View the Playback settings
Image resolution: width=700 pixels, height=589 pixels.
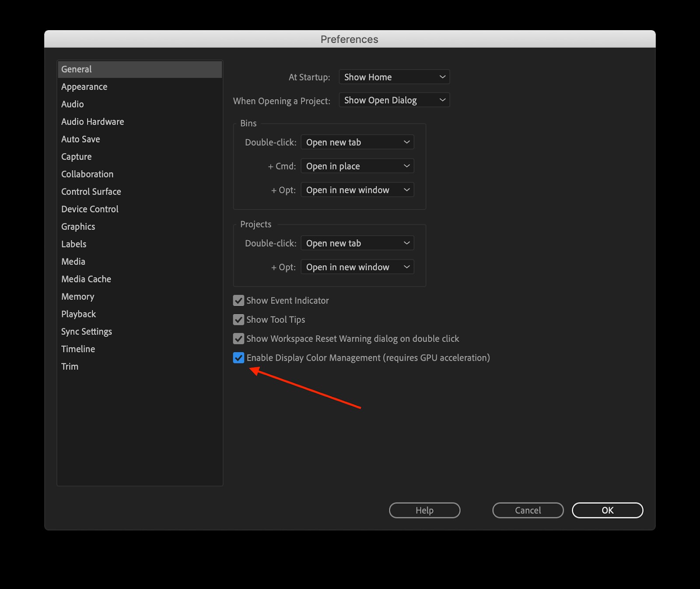click(x=78, y=314)
